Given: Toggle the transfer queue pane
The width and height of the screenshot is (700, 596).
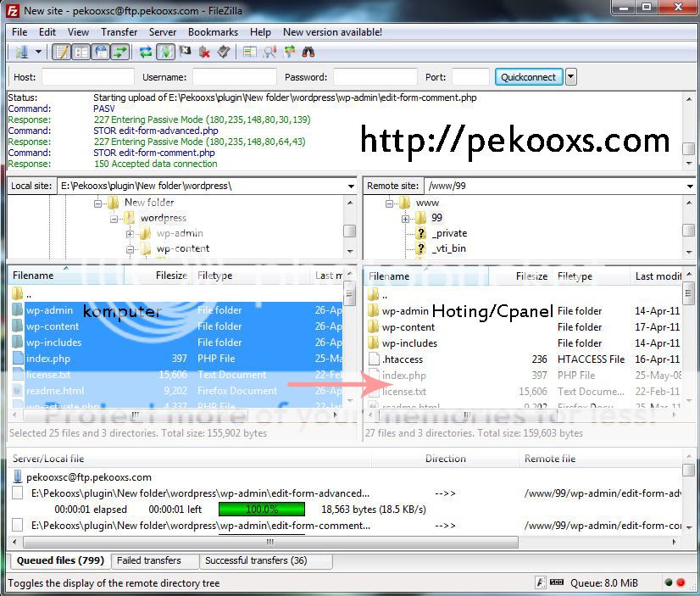Looking at the screenshot, I should point(120,52).
